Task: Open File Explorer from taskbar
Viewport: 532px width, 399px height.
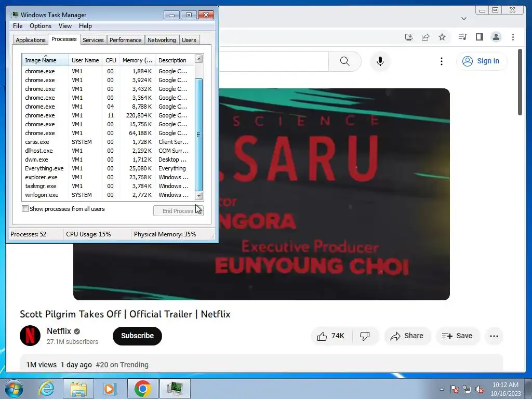Action: [x=78, y=389]
